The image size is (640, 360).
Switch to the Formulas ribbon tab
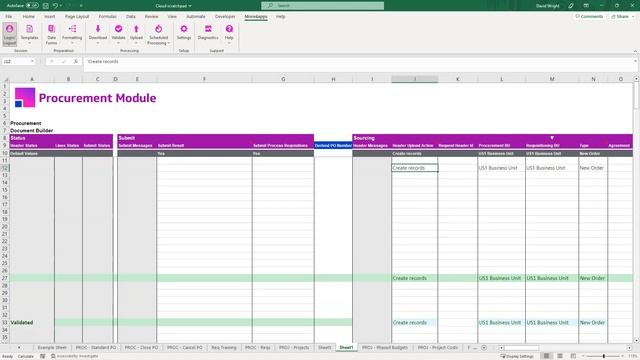click(108, 17)
